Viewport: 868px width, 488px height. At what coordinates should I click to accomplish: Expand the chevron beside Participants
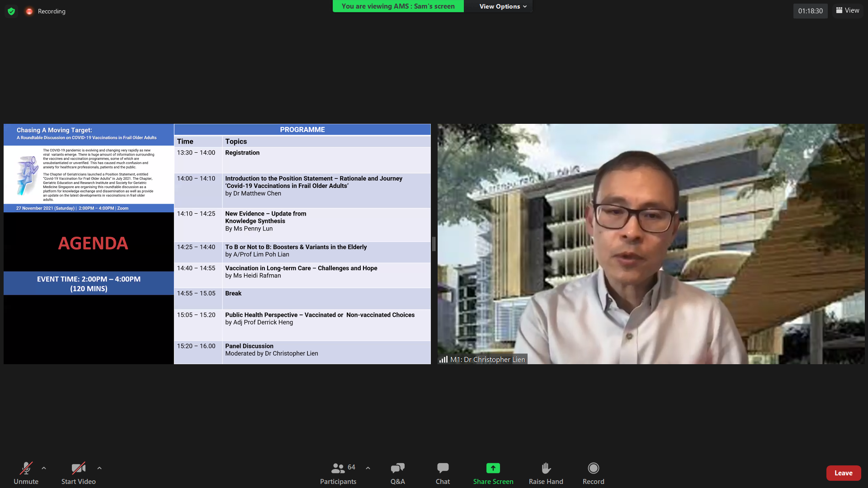(368, 468)
